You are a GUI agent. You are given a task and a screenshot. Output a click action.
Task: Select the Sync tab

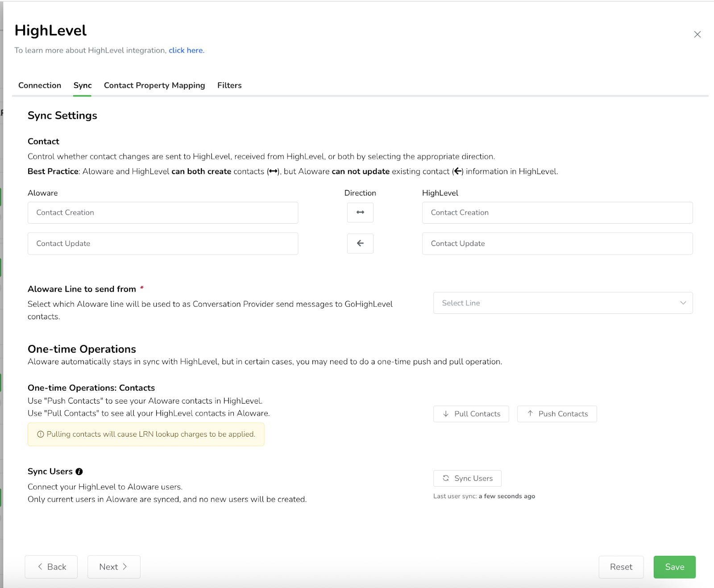tap(83, 85)
